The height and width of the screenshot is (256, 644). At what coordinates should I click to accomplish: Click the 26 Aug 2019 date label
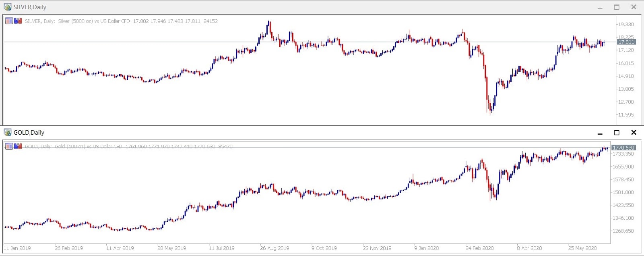point(275,248)
